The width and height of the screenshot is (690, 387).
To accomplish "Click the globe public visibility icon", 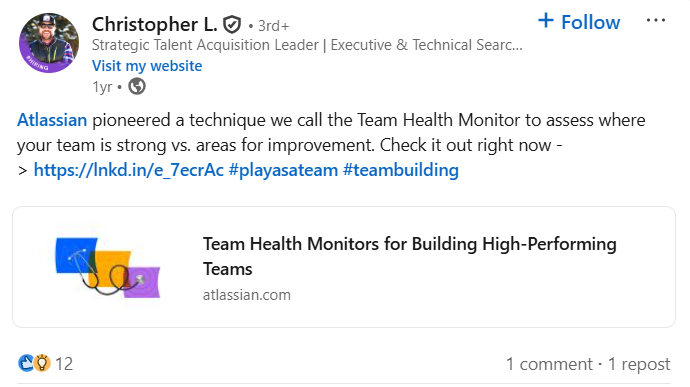I will [x=137, y=86].
